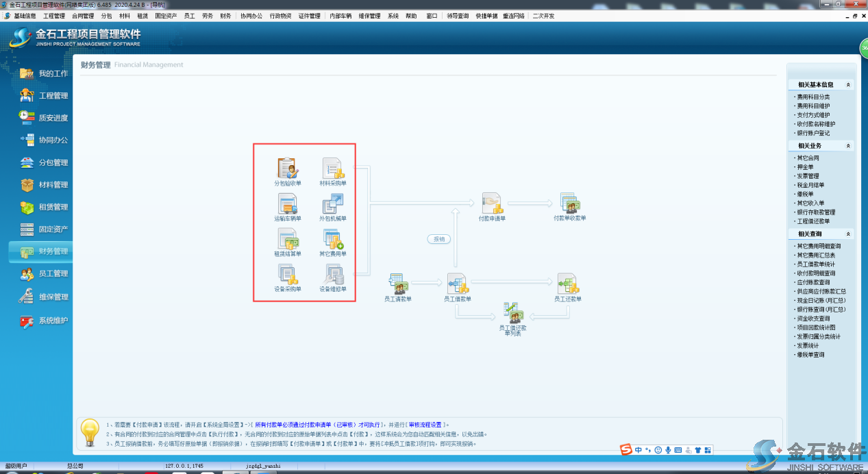Click the 员工借款单 icon
This screenshot has height=474, width=868.
tap(456, 284)
